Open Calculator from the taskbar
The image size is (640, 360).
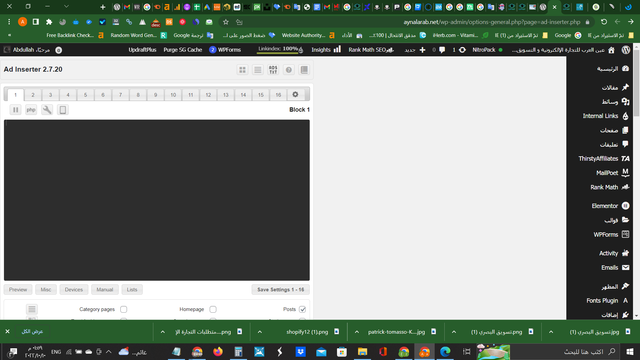[x=238, y=352]
